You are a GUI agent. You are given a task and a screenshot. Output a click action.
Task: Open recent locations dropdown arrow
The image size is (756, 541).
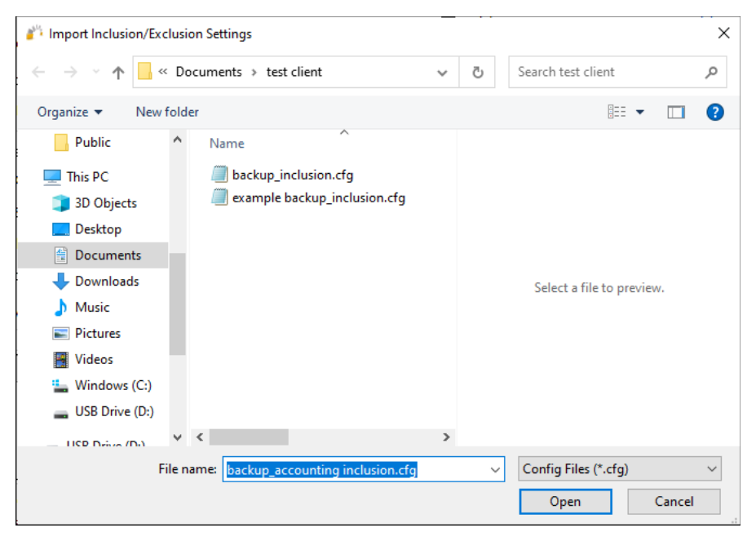tap(96, 73)
